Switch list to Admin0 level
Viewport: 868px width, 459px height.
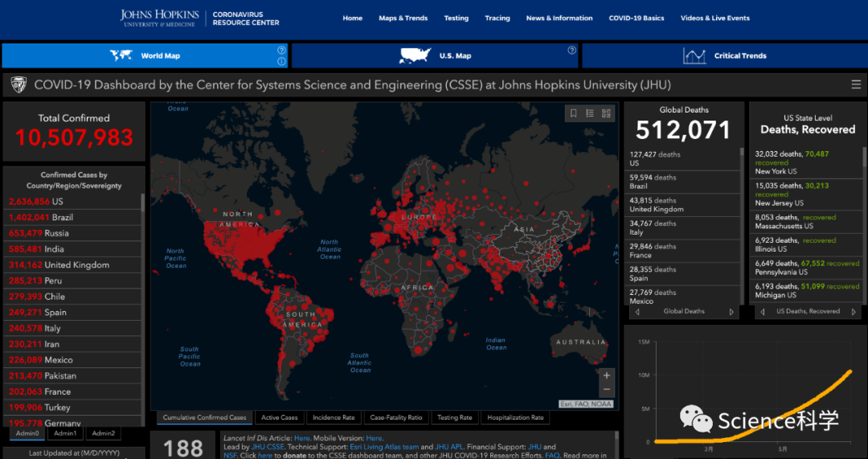point(27,433)
